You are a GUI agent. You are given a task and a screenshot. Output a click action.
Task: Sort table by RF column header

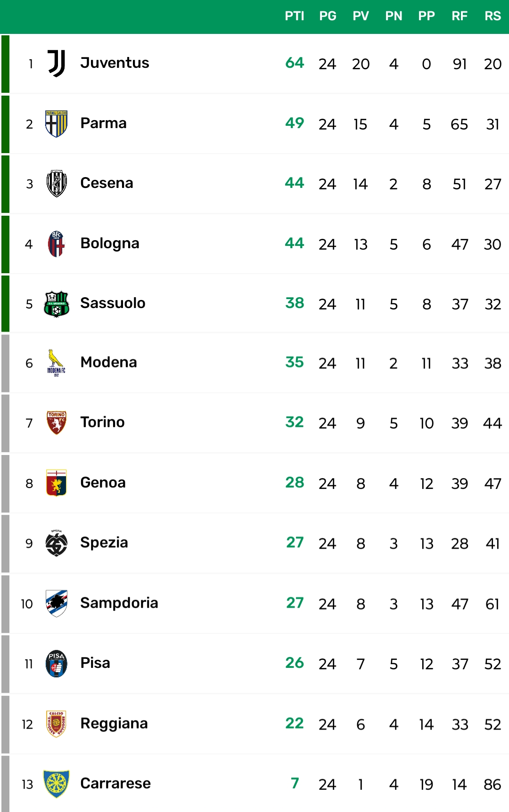tap(460, 16)
